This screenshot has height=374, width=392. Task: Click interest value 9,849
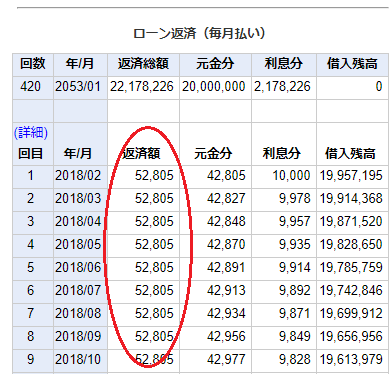tap(295, 337)
